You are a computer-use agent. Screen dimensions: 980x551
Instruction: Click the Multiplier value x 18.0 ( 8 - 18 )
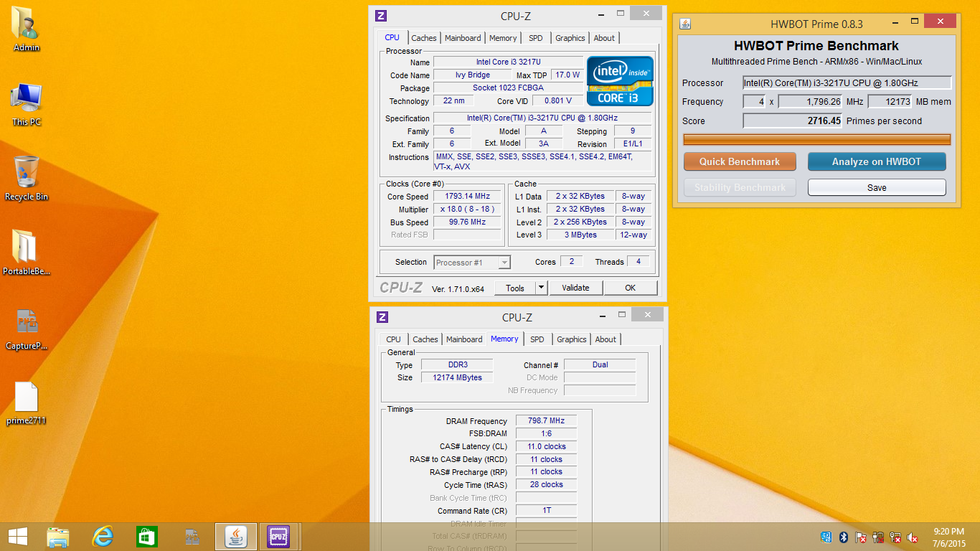pyautogui.click(x=467, y=209)
